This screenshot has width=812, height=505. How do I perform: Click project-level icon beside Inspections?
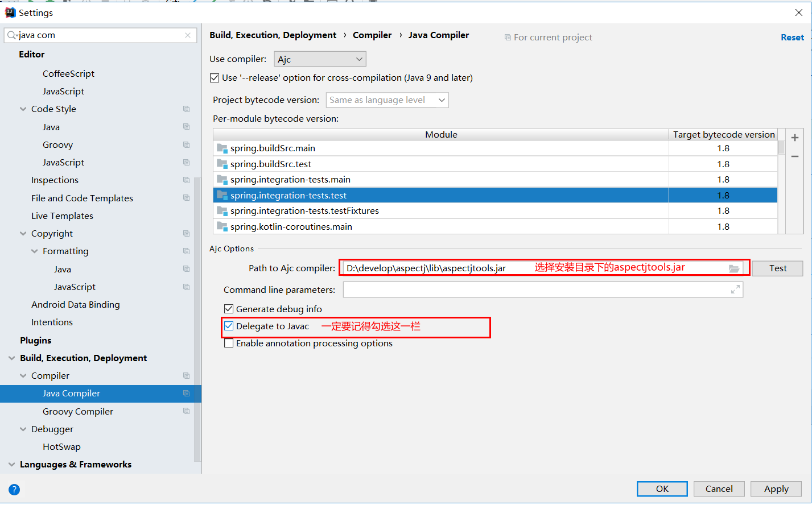pyautogui.click(x=186, y=180)
